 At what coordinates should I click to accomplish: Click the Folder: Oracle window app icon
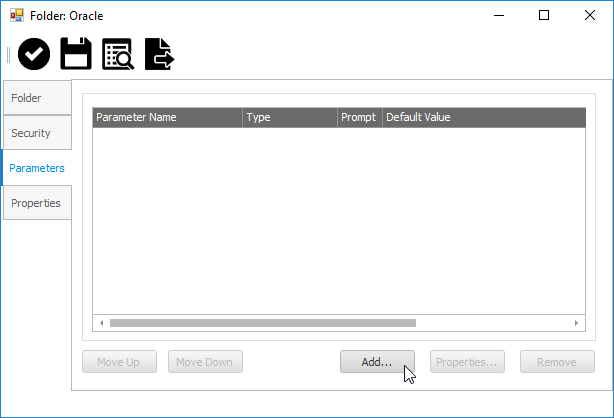[17, 16]
